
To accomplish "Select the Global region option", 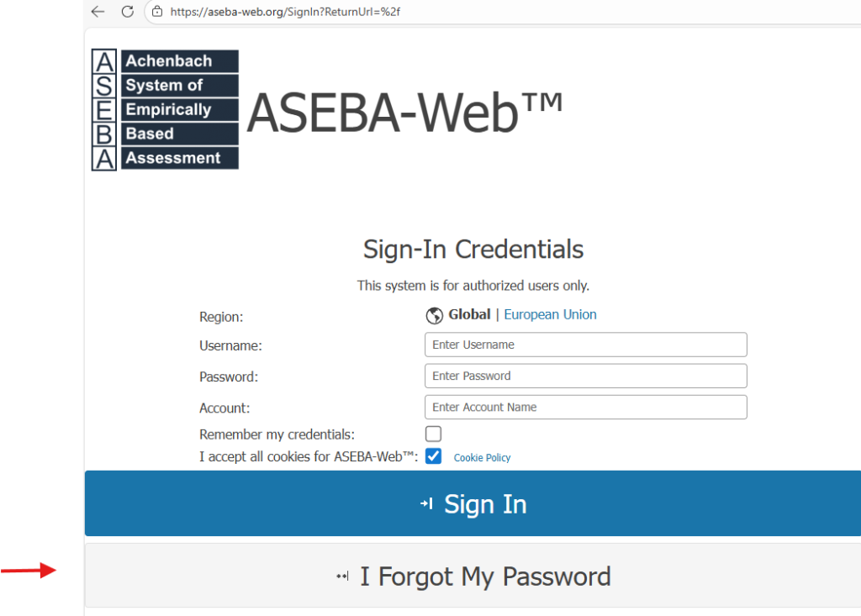I will pos(469,314).
